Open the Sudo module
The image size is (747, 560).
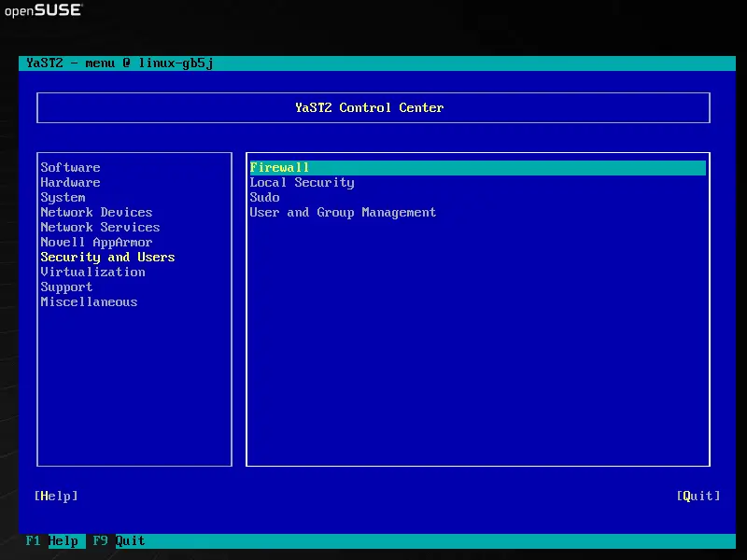pyautogui.click(x=264, y=198)
